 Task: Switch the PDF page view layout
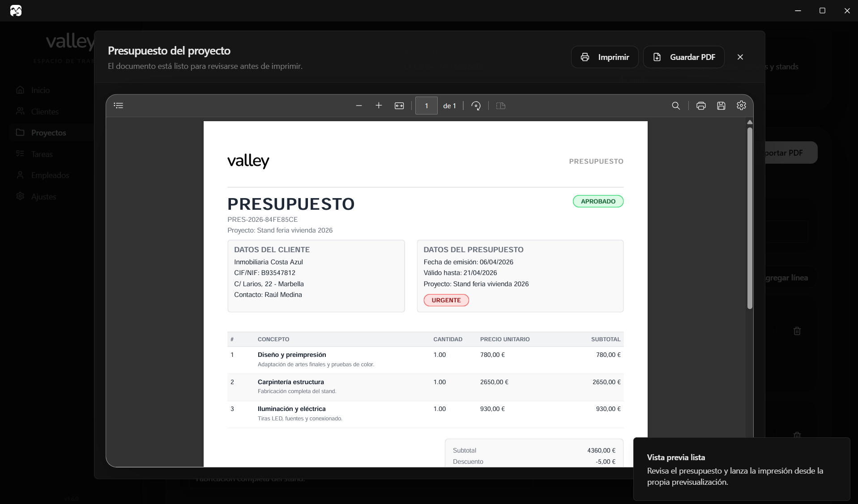click(500, 106)
